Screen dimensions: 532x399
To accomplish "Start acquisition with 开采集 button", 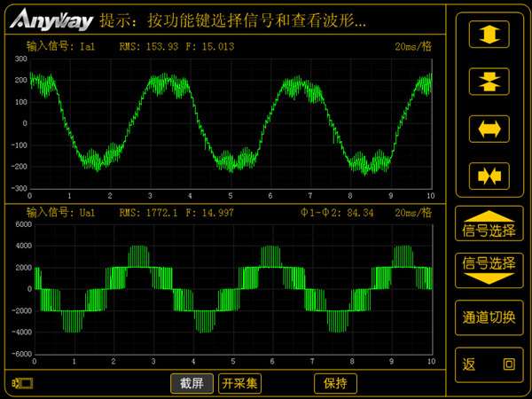I will 240,383.
